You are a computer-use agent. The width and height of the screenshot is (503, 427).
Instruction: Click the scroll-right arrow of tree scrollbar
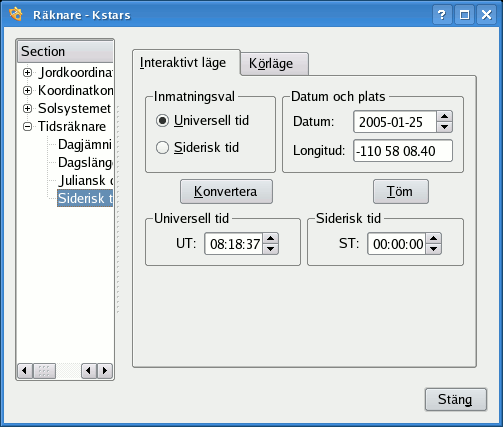(x=105, y=371)
